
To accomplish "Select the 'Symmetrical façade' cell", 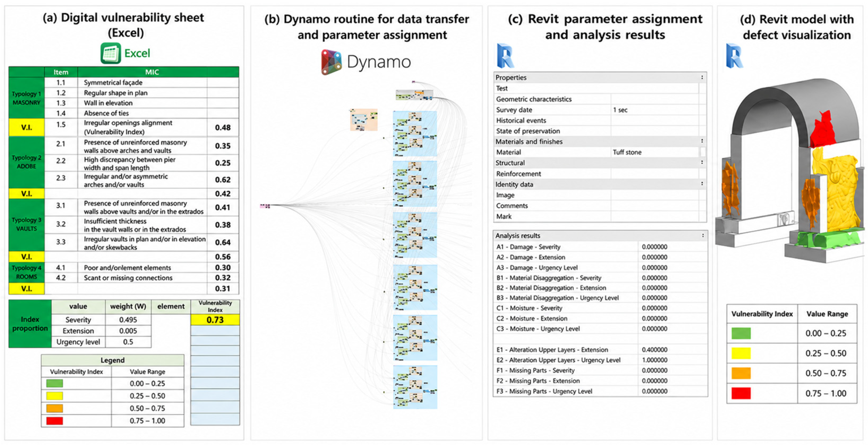I will (142, 83).
